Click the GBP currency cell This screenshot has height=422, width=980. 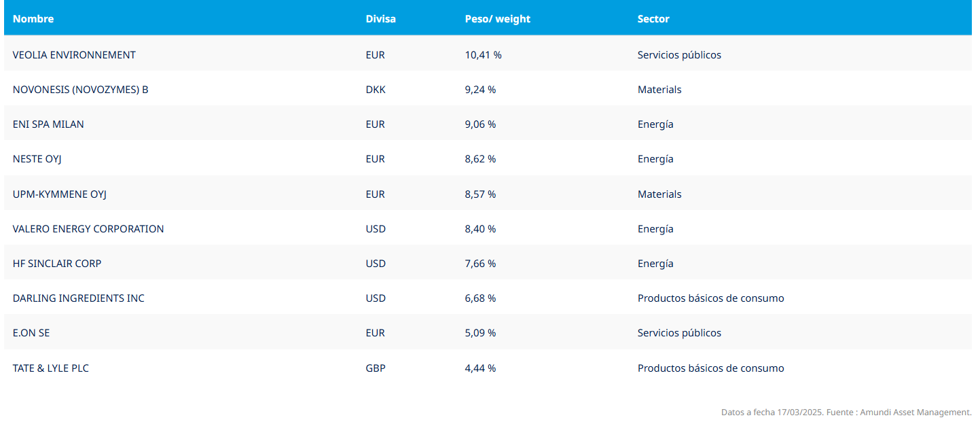[x=376, y=368]
